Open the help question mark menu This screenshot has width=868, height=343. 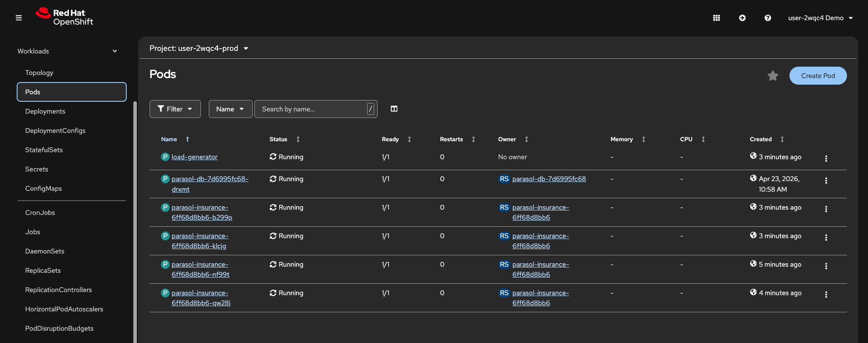(768, 18)
